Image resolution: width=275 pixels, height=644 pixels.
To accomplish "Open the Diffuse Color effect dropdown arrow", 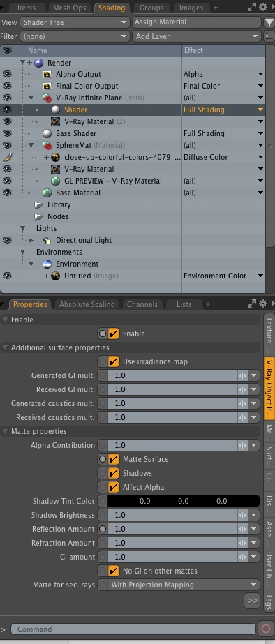I will [x=260, y=157].
